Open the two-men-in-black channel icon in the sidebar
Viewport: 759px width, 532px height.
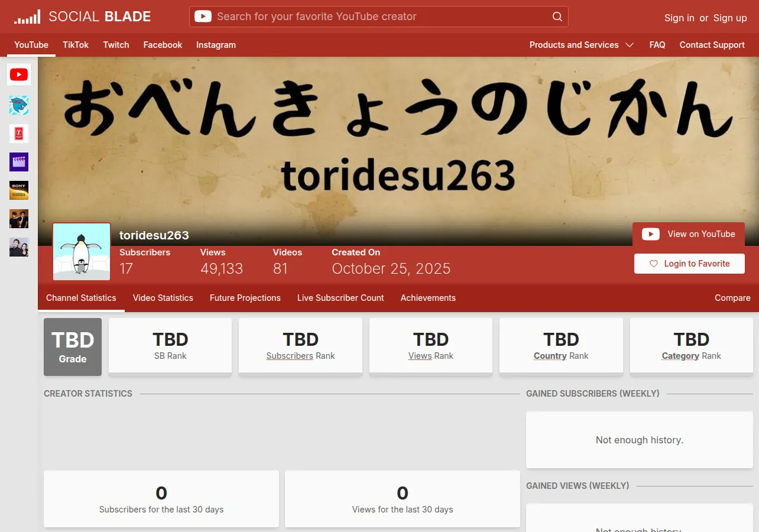19,219
